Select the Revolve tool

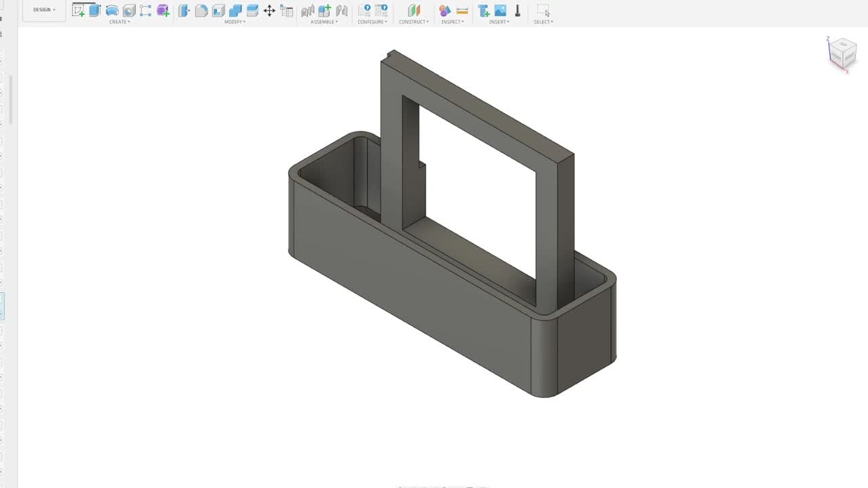pyautogui.click(x=112, y=10)
